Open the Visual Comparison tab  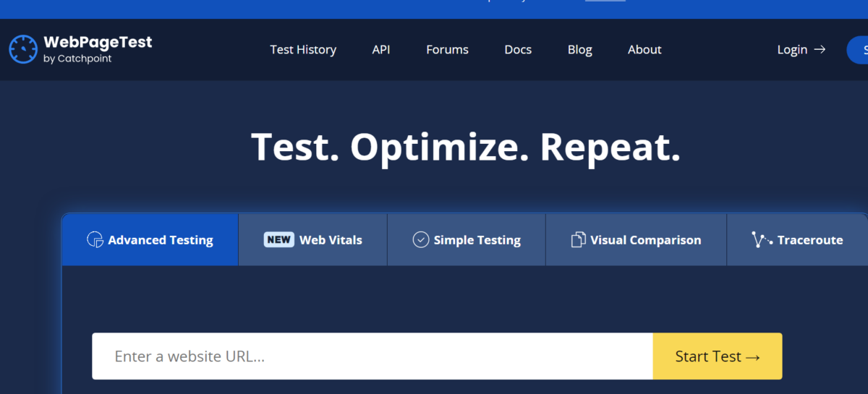point(636,240)
